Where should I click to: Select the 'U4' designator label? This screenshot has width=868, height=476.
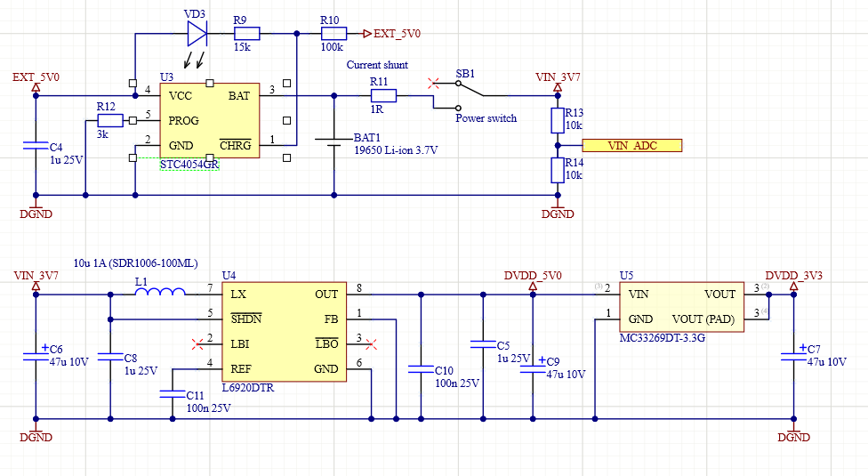[229, 275]
